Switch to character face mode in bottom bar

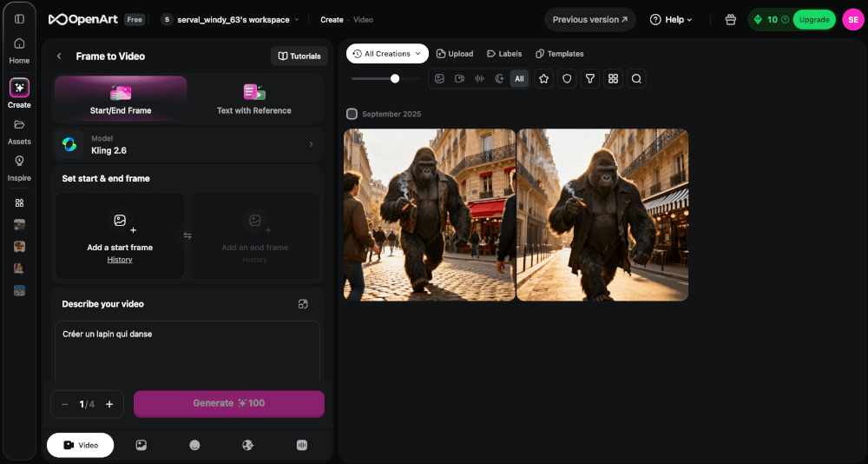194,445
